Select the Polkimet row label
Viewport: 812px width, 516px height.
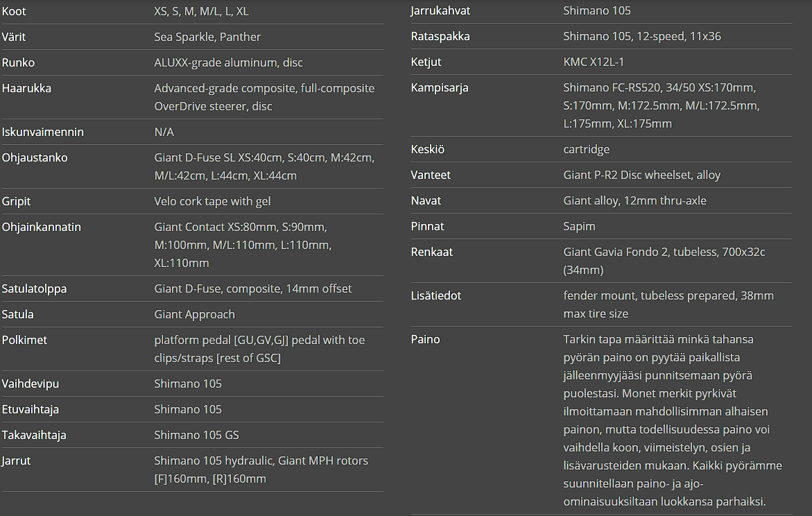point(24,340)
